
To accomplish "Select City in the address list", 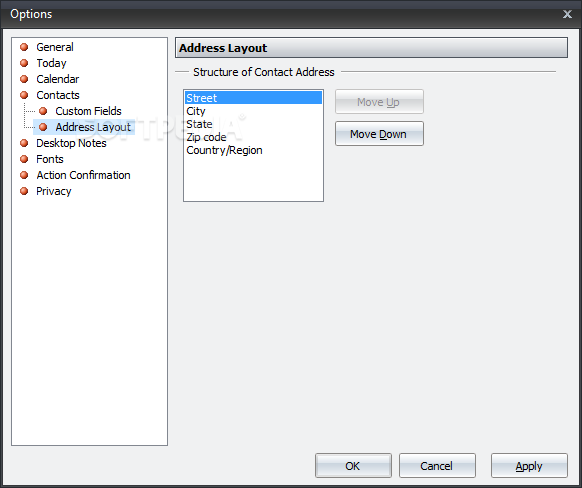I will pos(253,111).
